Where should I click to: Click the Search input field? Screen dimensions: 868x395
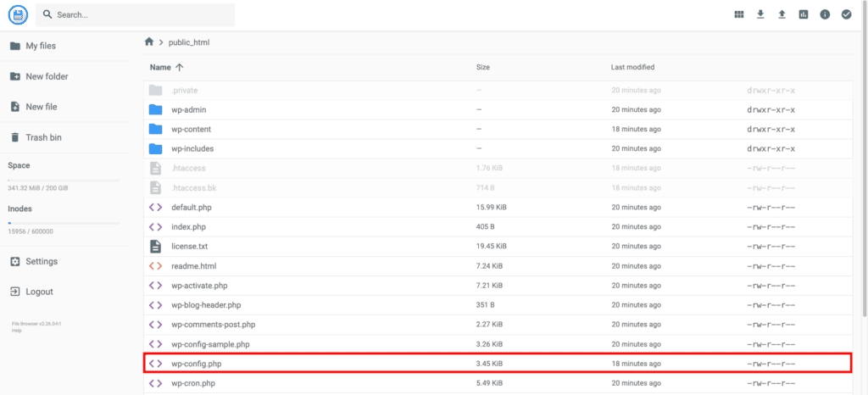135,15
